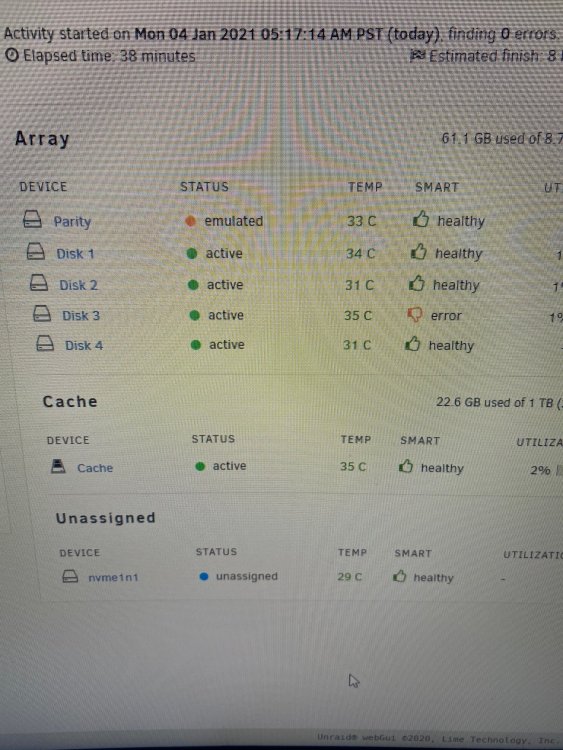The image size is (563, 750).
Task: Open the Disk 3 device link
Action: pos(81,316)
